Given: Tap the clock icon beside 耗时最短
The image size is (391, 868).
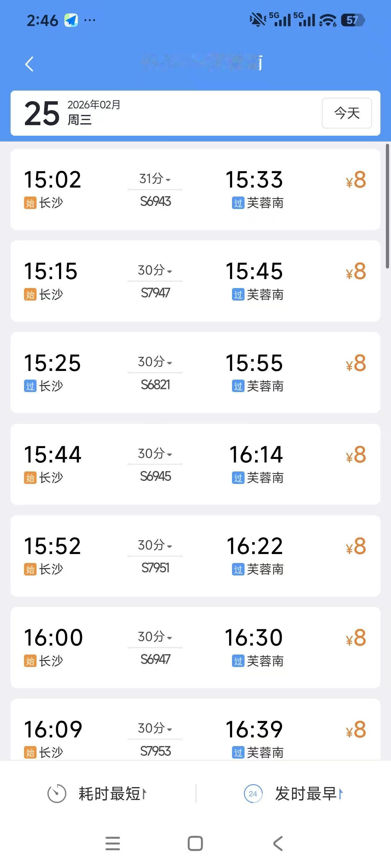Looking at the screenshot, I should click(x=57, y=793).
